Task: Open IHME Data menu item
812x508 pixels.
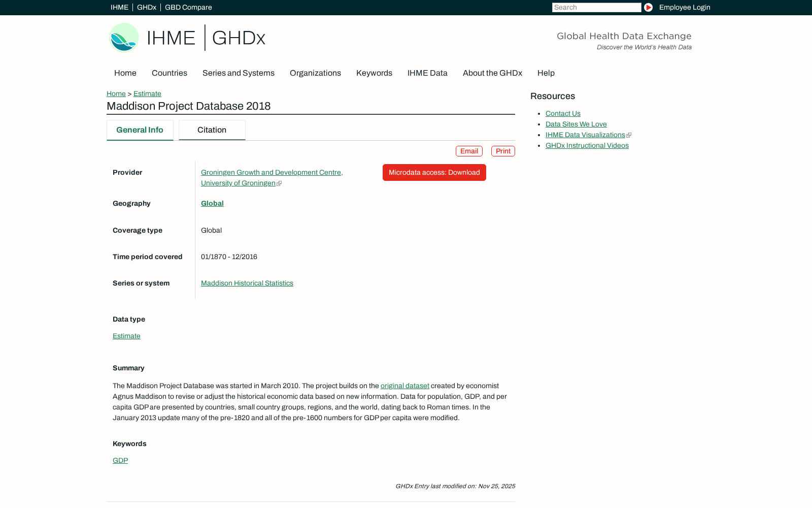Action: pyautogui.click(x=427, y=73)
